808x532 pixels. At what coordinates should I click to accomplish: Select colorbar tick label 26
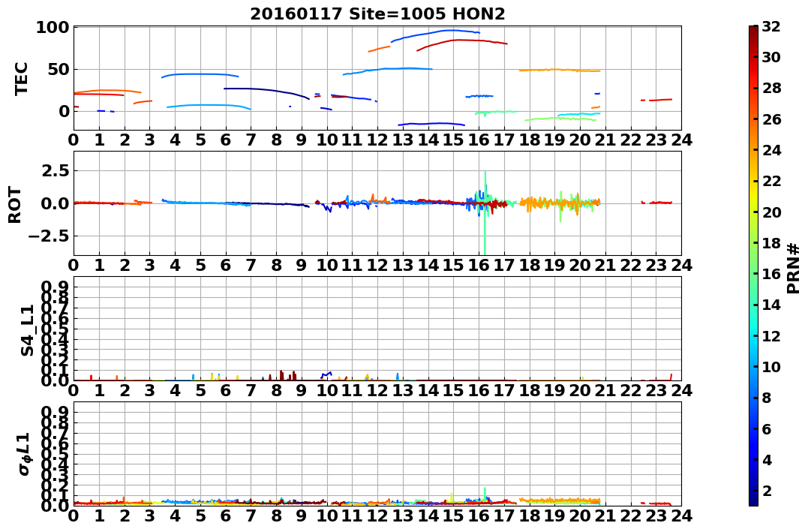[x=771, y=119]
